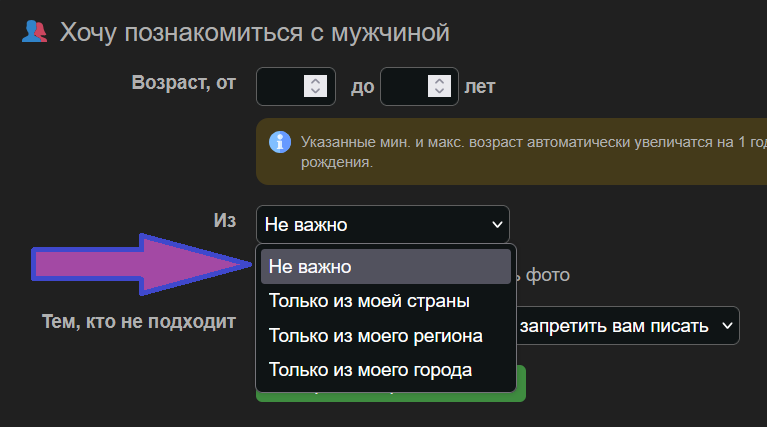Increase minimum age with the up arrow
The width and height of the screenshot is (767, 427).
point(316,80)
